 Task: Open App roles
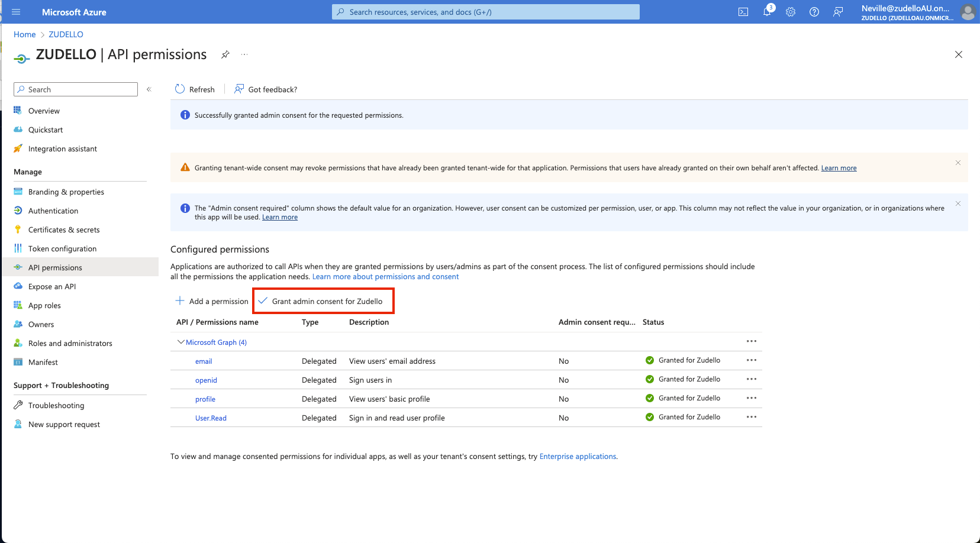click(x=44, y=305)
